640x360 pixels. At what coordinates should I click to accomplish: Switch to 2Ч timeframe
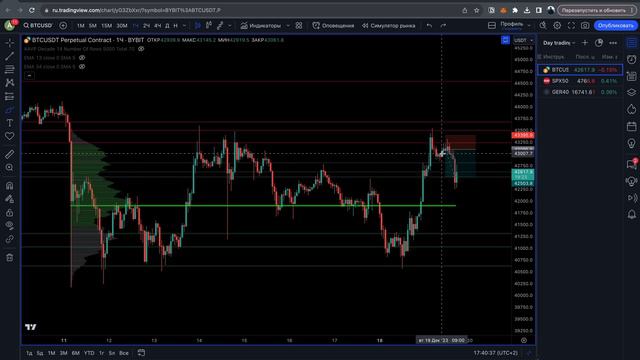147,25
